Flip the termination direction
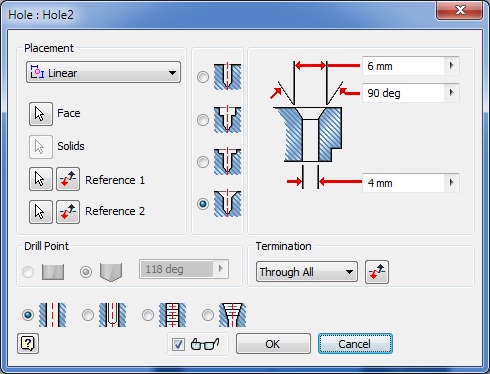The height and width of the screenshot is (374, 490). (x=377, y=272)
